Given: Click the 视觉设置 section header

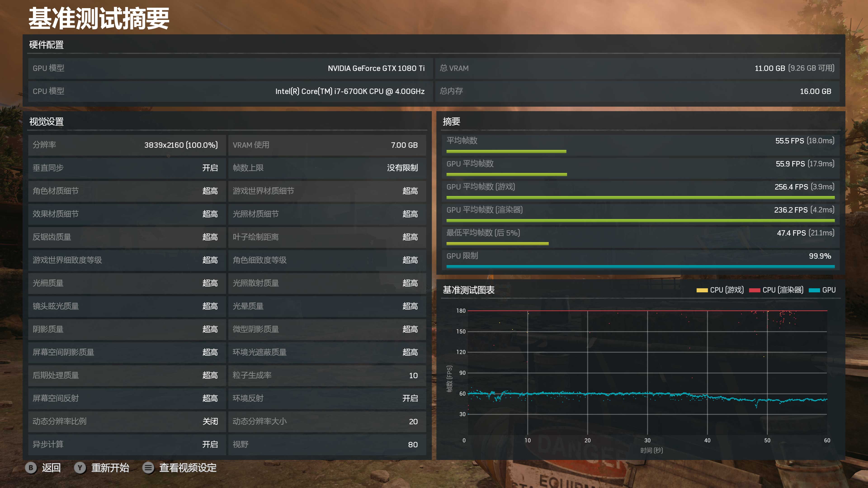Looking at the screenshot, I should tap(47, 122).
